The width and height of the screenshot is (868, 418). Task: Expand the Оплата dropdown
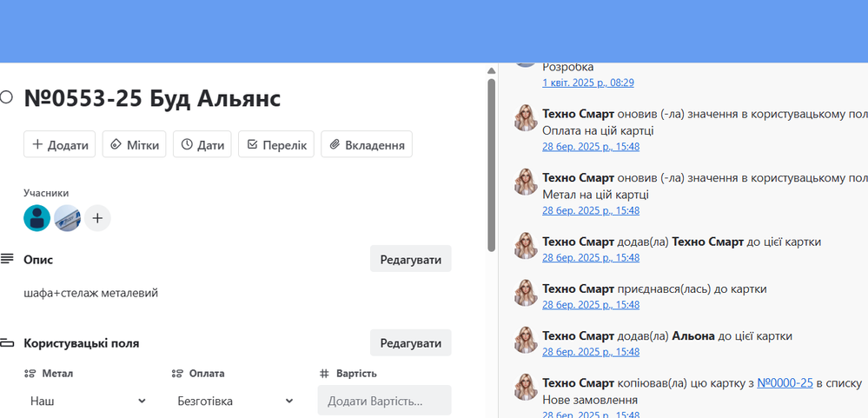pyautogui.click(x=235, y=401)
